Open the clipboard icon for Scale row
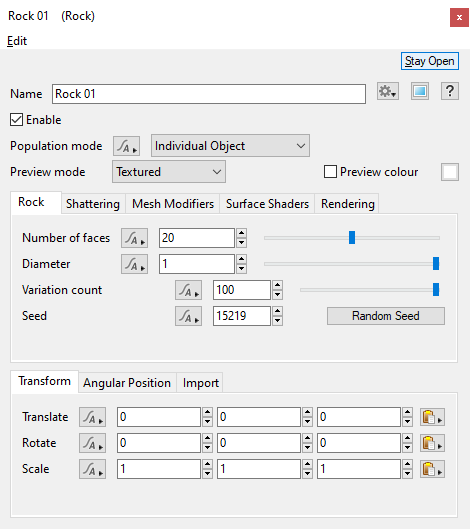Screen dimensions: 470x529 click(432, 469)
